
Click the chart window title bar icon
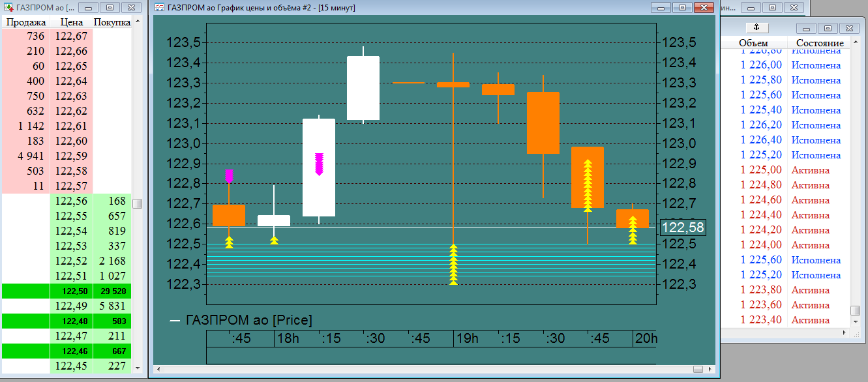click(159, 7)
